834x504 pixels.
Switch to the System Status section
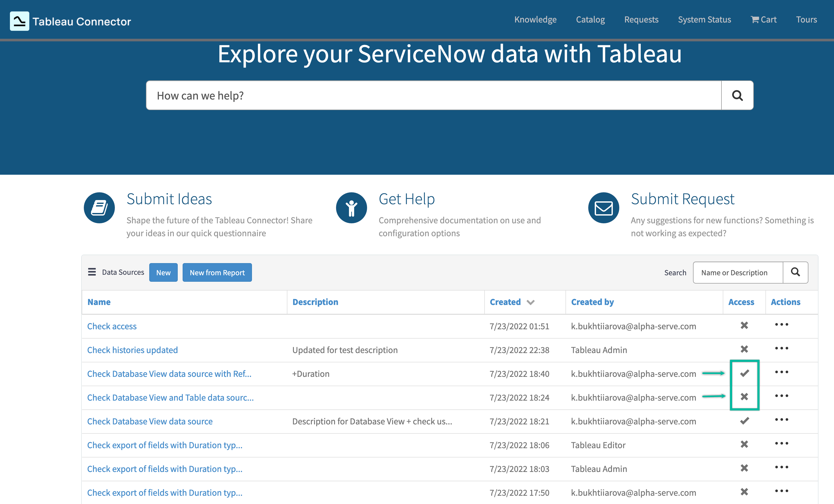704,19
